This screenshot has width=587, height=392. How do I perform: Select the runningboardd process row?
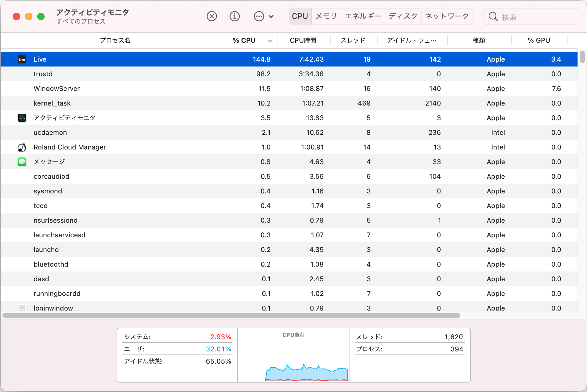(x=289, y=293)
